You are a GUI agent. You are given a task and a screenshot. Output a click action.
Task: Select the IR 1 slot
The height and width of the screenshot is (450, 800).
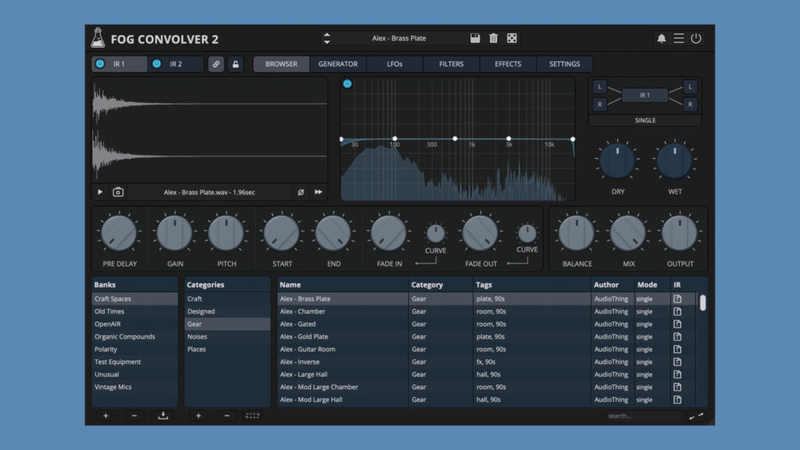pos(119,64)
